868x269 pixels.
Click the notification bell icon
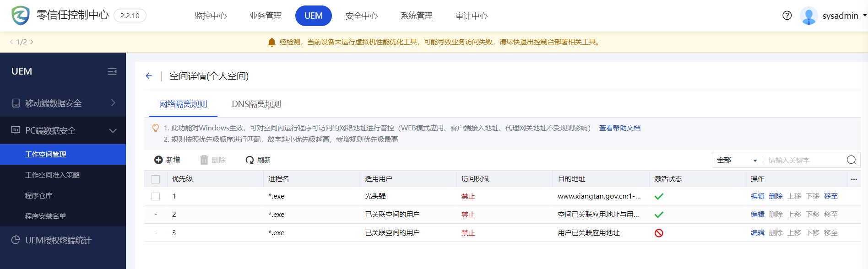(x=271, y=42)
